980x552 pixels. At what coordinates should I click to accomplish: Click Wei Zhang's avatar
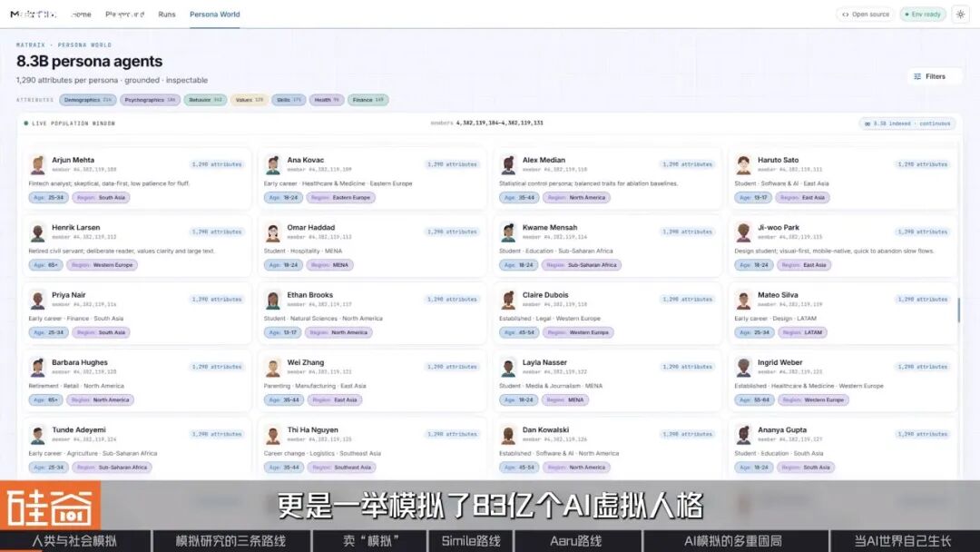(x=273, y=368)
